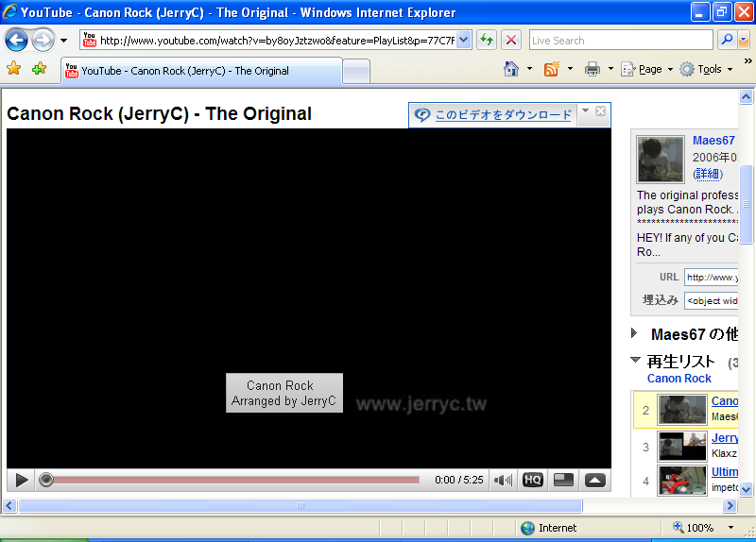
Task: Expand description with 詳細 link
Action: pyautogui.click(x=708, y=174)
